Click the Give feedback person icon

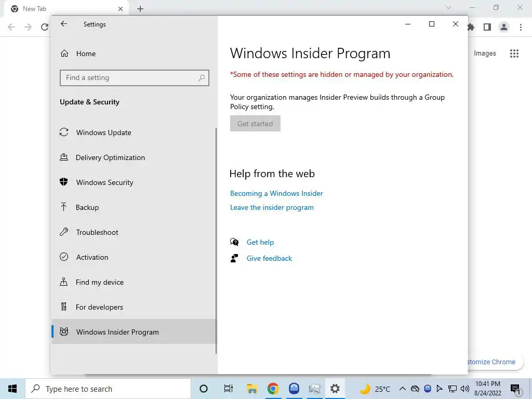pyautogui.click(x=234, y=258)
